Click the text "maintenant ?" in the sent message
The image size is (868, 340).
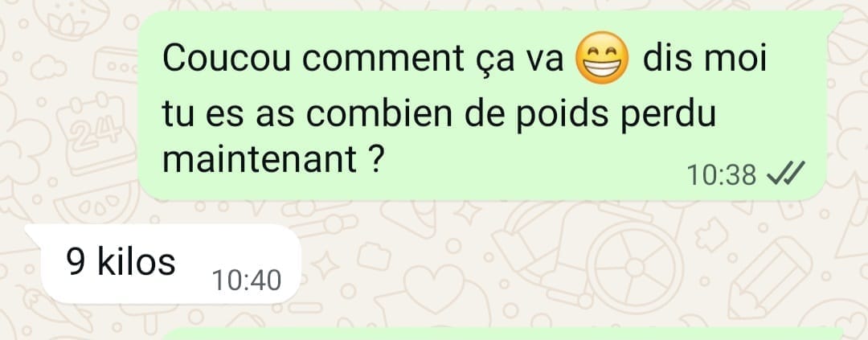click(272, 159)
